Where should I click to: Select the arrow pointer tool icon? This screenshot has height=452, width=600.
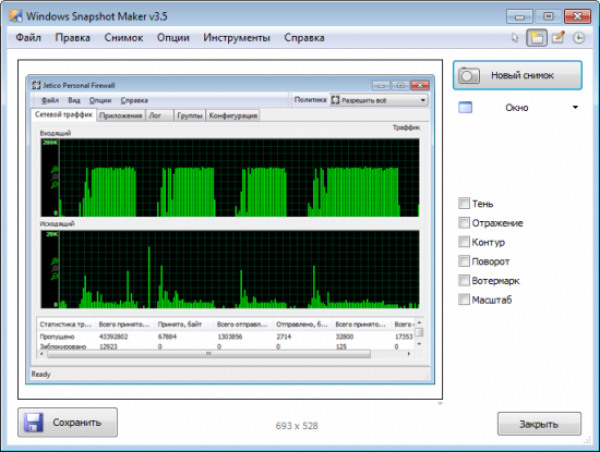(515, 38)
